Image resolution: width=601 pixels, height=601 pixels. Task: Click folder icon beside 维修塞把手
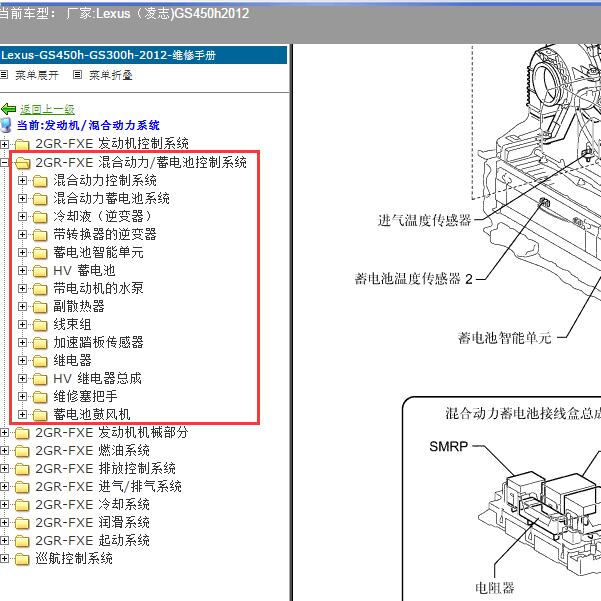[40, 397]
